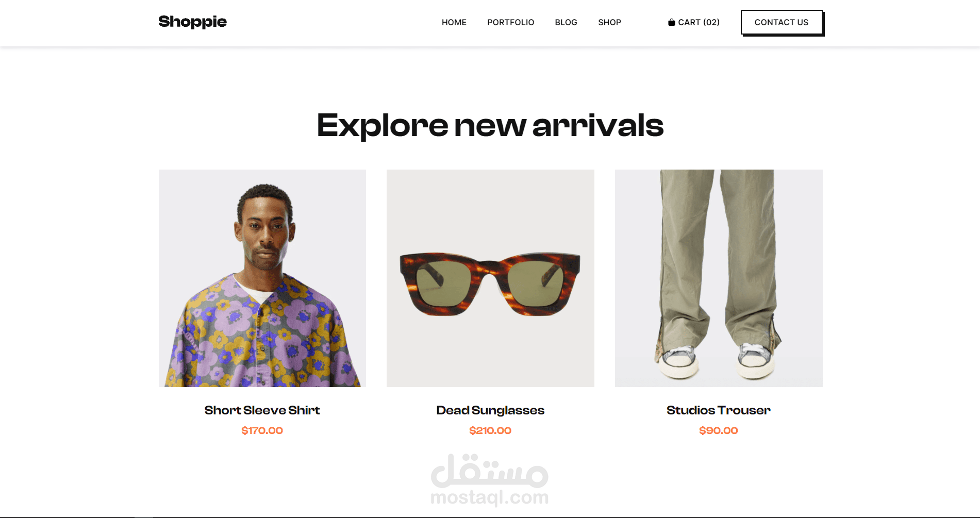Click the $210.00 price label
The image size is (980, 518).
[x=490, y=430]
